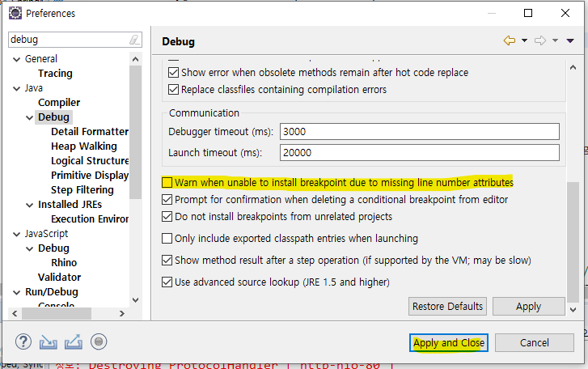This screenshot has height=369, width=588.
Task: Click the Apply button
Action: tap(528, 307)
